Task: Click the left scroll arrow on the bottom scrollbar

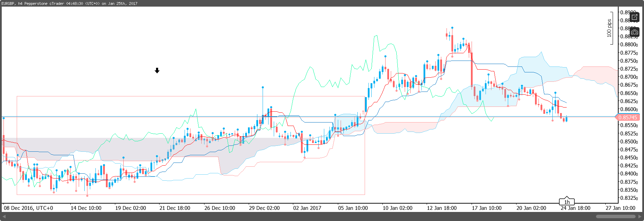Action: (x=4, y=216)
